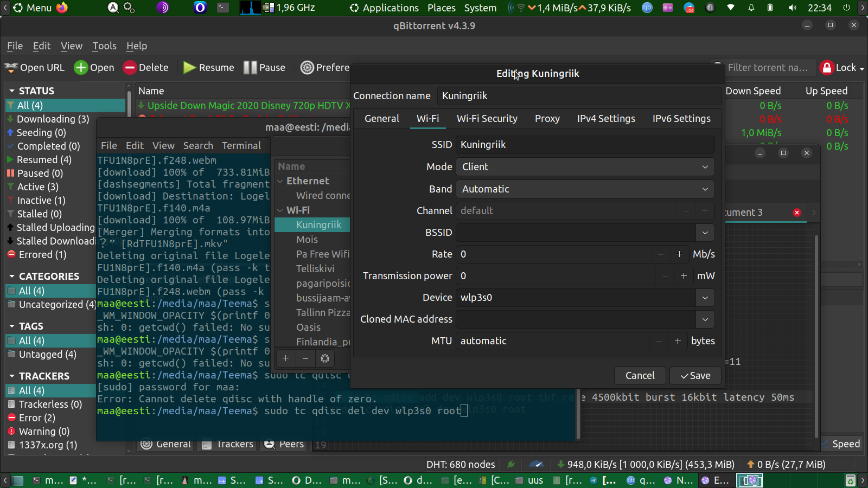Open the Band dropdown showing Automatic
Image resolution: width=868 pixels, height=488 pixels.
(x=585, y=189)
